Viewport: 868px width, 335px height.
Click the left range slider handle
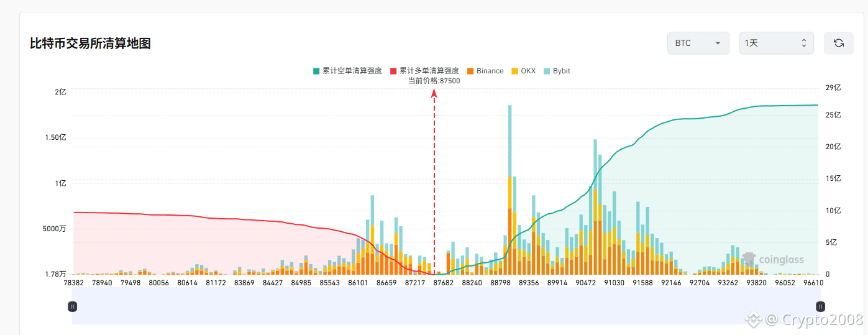click(x=72, y=306)
